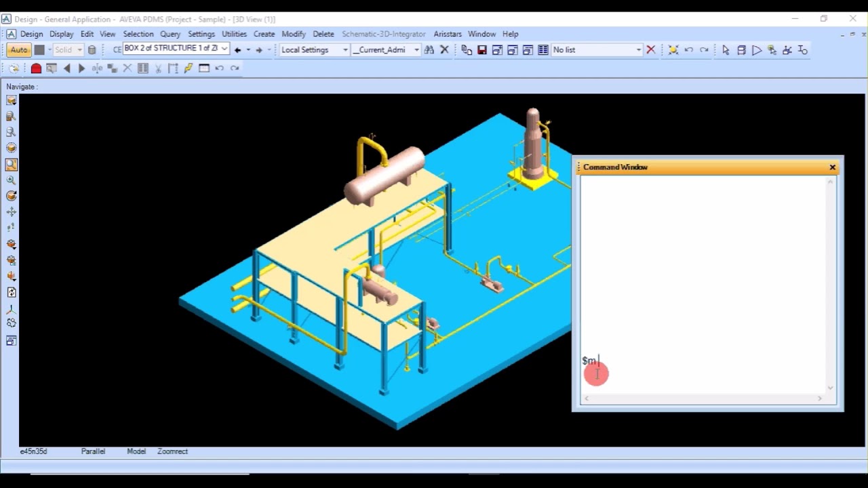Click the black X beside binoculars
Image resolution: width=868 pixels, height=488 pixels.
click(x=444, y=50)
